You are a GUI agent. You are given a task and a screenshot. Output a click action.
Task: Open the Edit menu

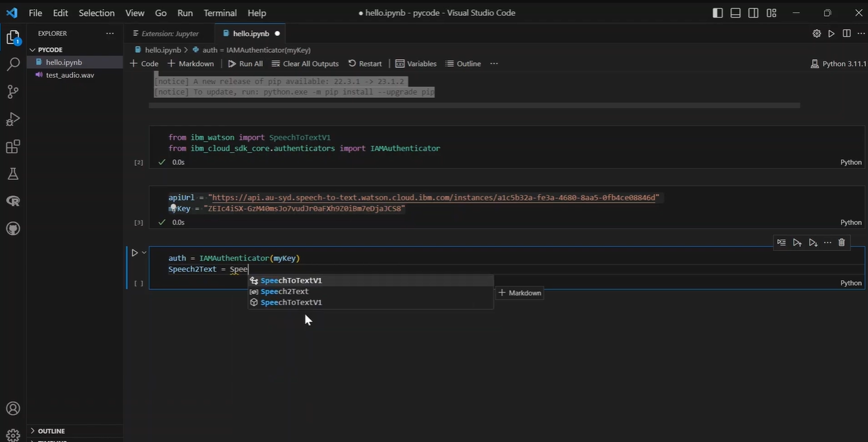pyautogui.click(x=60, y=13)
